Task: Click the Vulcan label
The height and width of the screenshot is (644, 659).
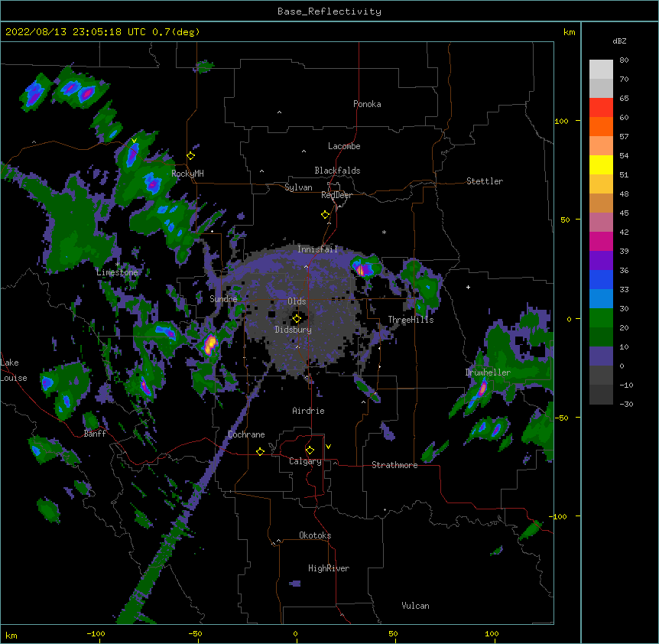Action: tap(415, 606)
